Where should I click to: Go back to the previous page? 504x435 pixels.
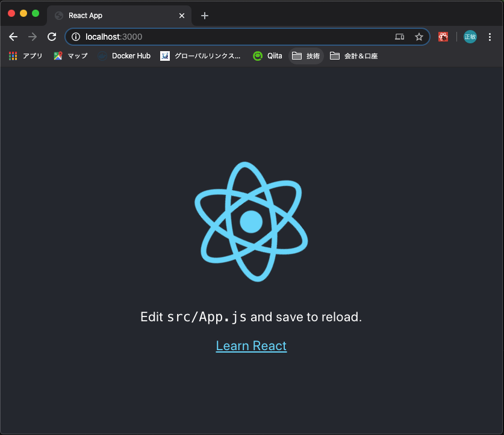tap(13, 37)
